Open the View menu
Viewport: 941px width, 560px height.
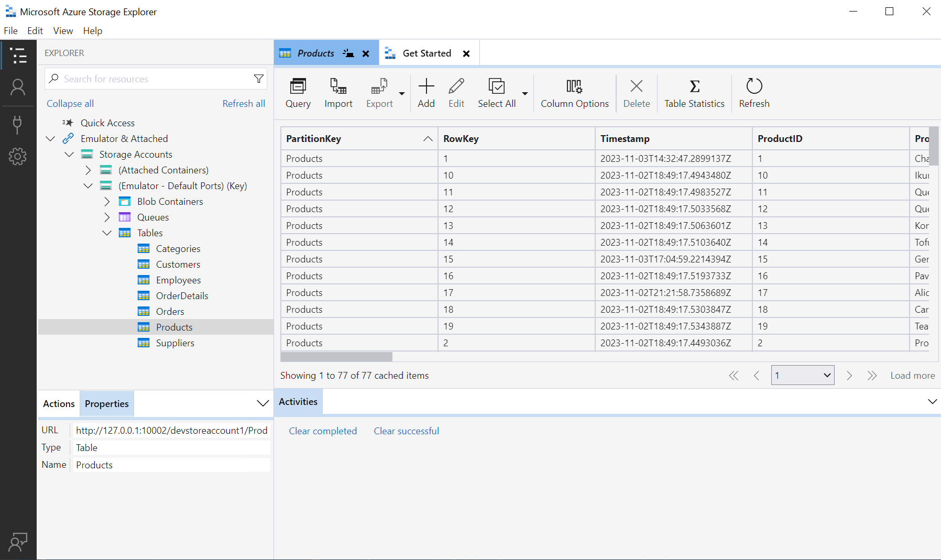63,31
